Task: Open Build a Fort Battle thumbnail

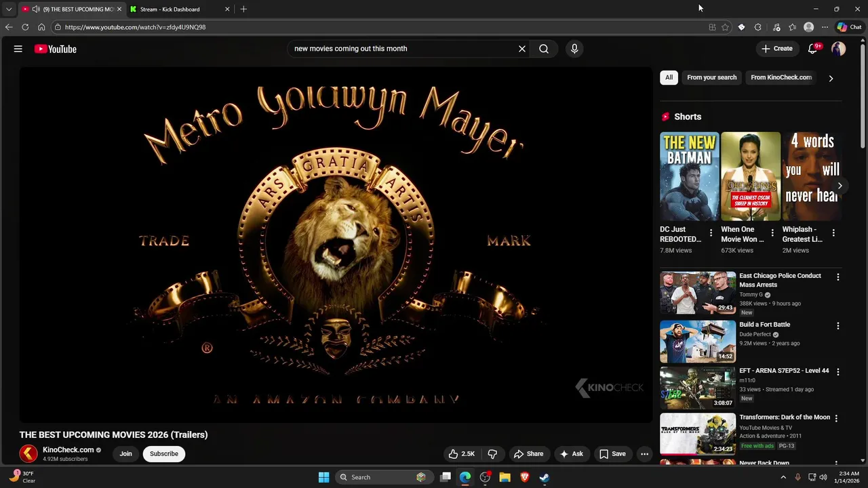Action: coord(698,342)
